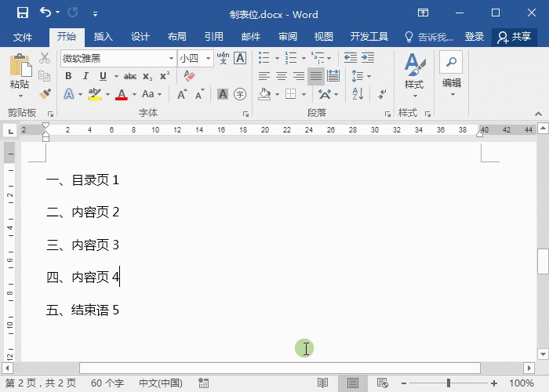Expand the font size dropdown

pyautogui.click(x=208, y=58)
